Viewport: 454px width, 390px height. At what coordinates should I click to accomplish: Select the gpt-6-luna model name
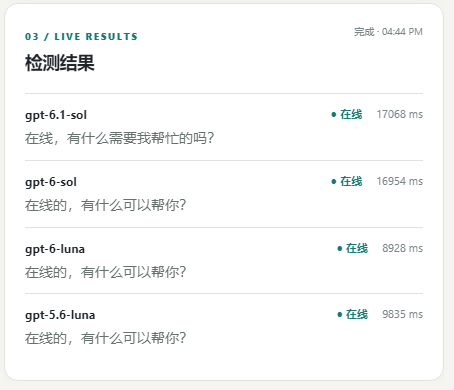(x=55, y=249)
